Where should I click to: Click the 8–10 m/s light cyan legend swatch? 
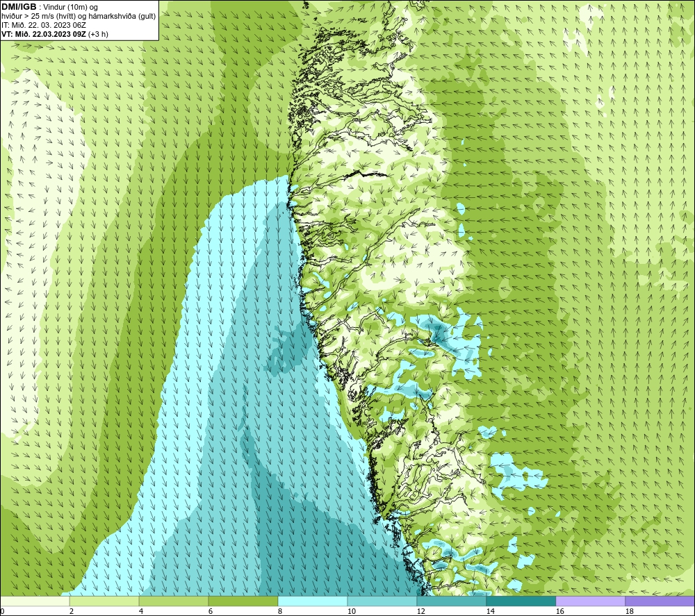pos(313,601)
